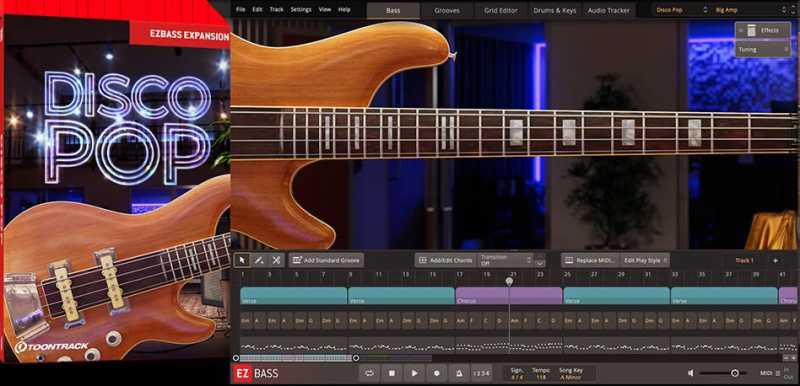The image size is (800, 386).
Task: Select the Verse block starting at bar 33
Action: tap(724, 296)
